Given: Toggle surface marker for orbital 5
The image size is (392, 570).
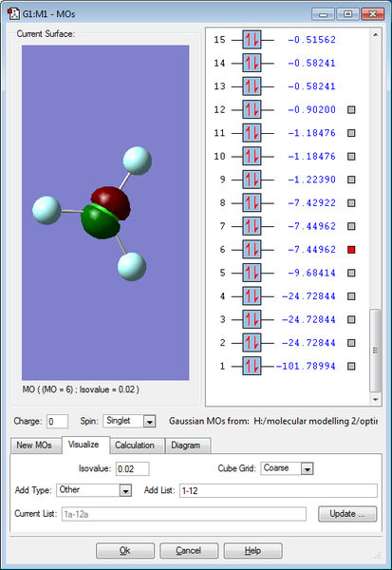Looking at the screenshot, I should pos(351,273).
